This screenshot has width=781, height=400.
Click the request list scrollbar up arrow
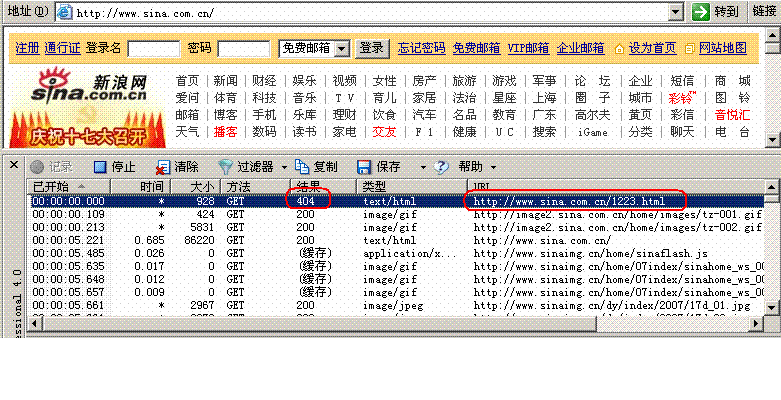pyautogui.click(x=772, y=186)
